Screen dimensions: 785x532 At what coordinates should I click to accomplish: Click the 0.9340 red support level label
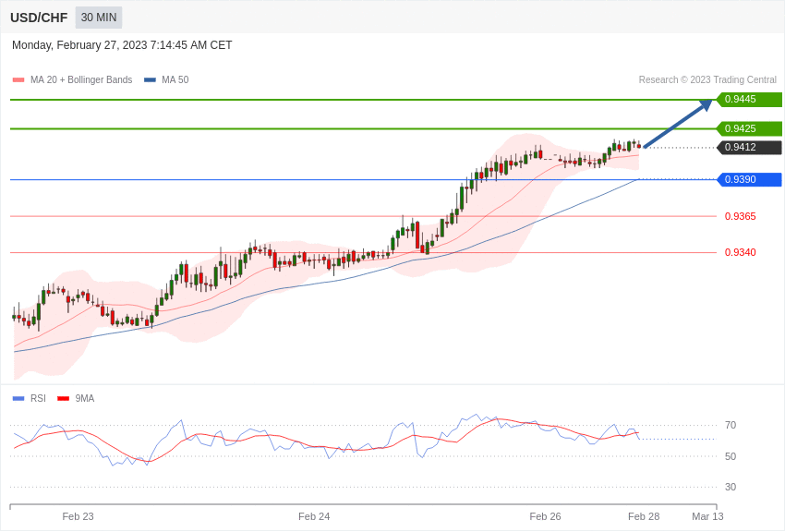pos(741,252)
